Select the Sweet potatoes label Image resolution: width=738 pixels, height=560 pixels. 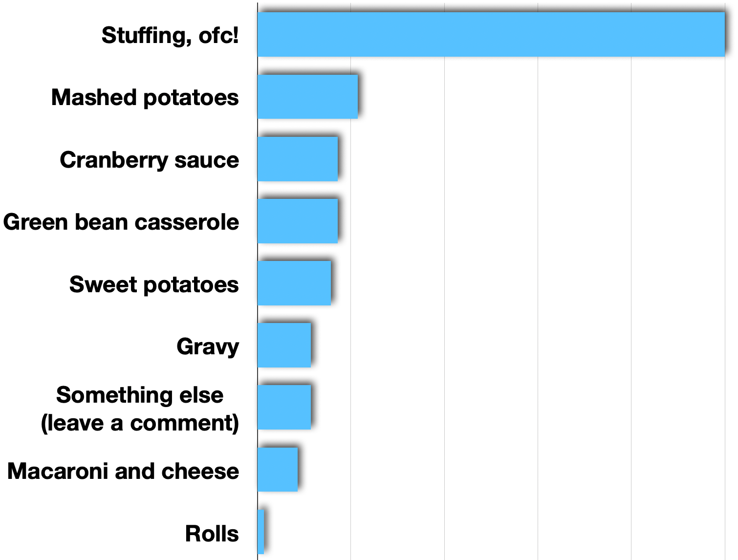click(154, 284)
